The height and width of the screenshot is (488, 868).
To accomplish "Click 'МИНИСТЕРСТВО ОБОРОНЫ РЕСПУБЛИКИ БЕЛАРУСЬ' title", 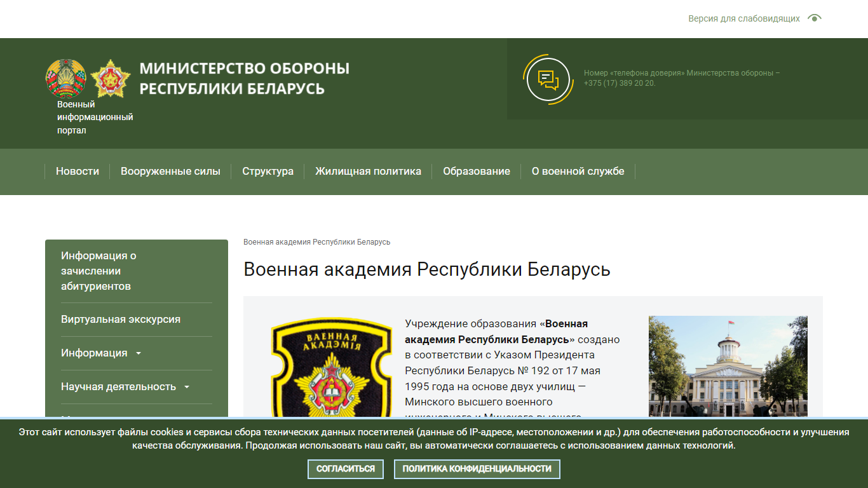I will (x=245, y=78).
